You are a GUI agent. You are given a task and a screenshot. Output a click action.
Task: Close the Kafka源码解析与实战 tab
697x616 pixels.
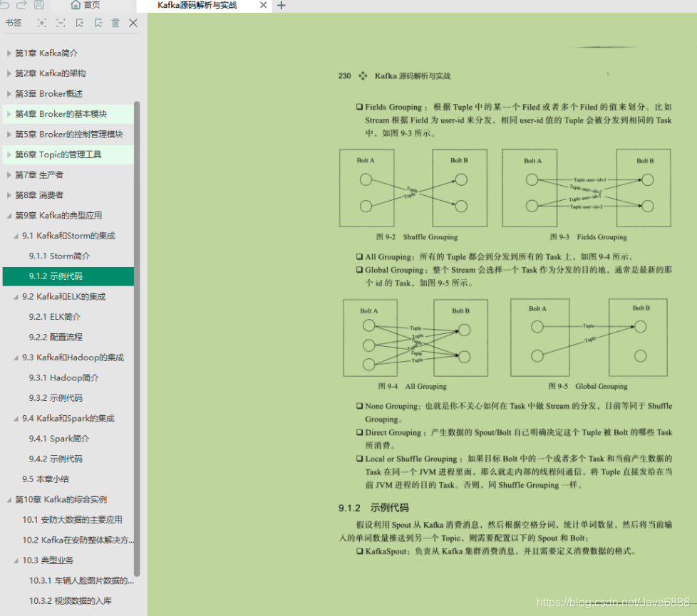263,5
